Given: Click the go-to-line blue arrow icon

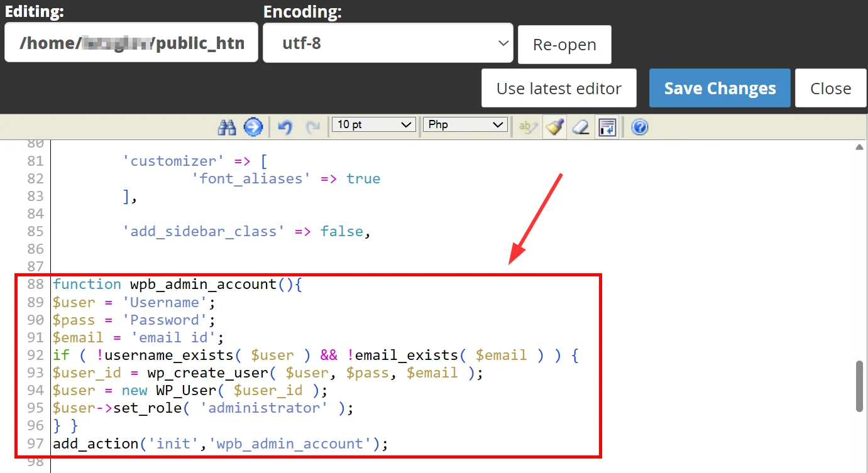Looking at the screenshot, I should coord(253,128).
